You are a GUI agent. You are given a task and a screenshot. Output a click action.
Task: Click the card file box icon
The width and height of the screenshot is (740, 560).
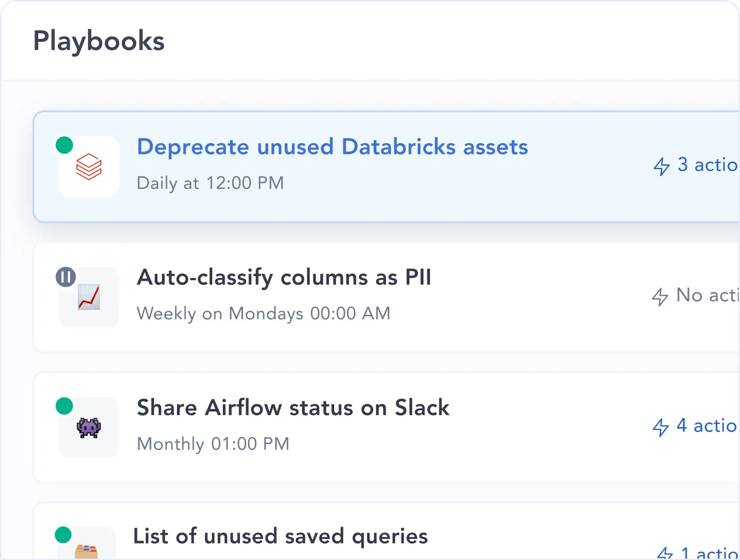click(86, 551)
